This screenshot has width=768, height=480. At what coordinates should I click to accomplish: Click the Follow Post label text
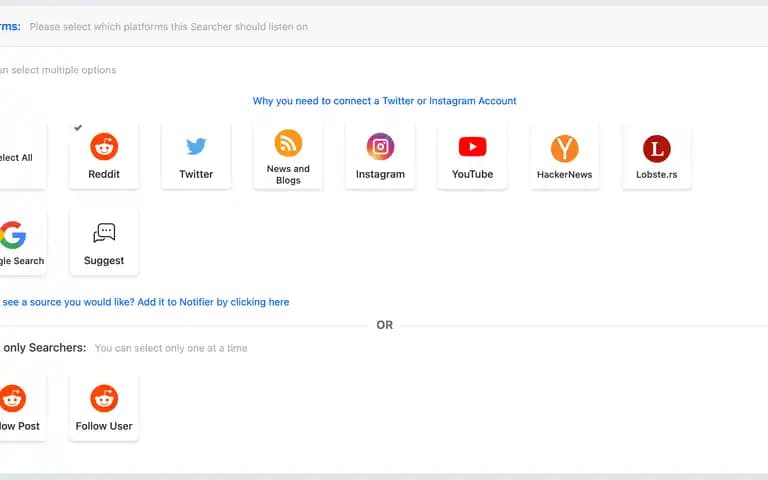[x=20, y=426]
